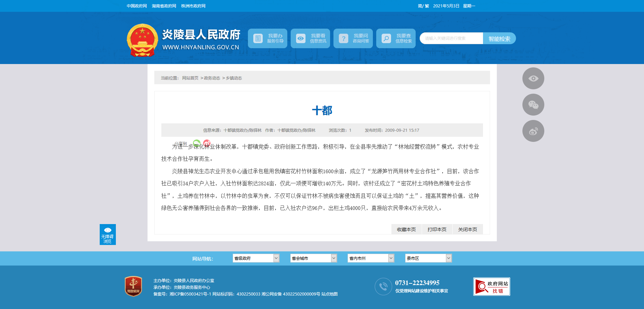The width and height of the screenshot is (644, 309).
Task: Open the 政府网站找错 badge
Action: click(491, 287)
